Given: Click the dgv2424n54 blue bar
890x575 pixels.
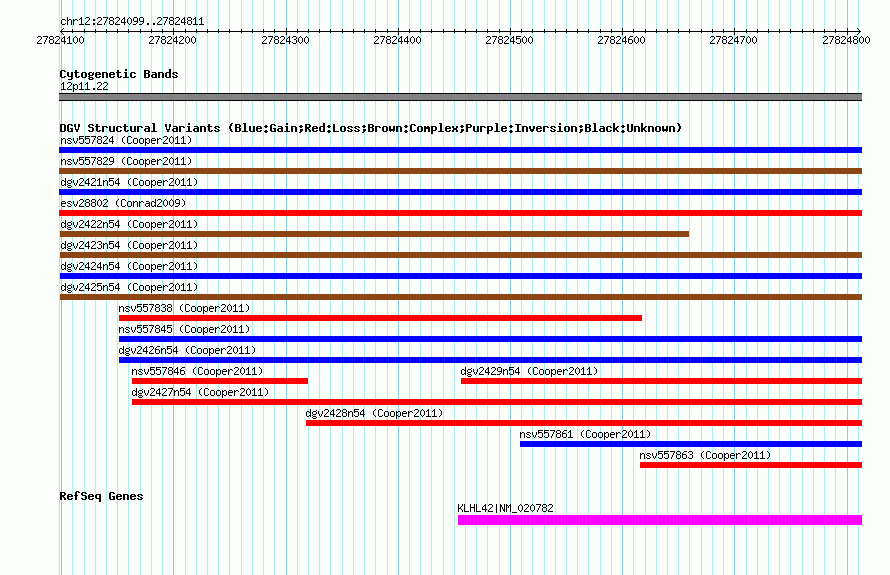Looking at the screenshot, I should 460,276.
